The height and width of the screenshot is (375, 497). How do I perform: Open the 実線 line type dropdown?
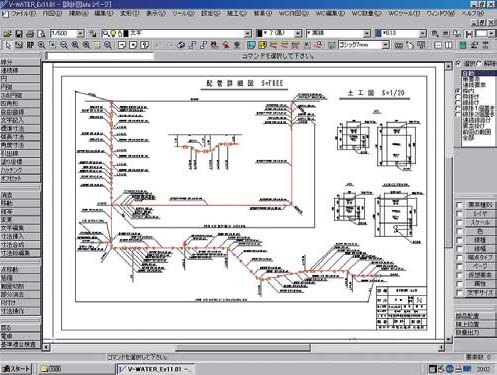[367, 33]
